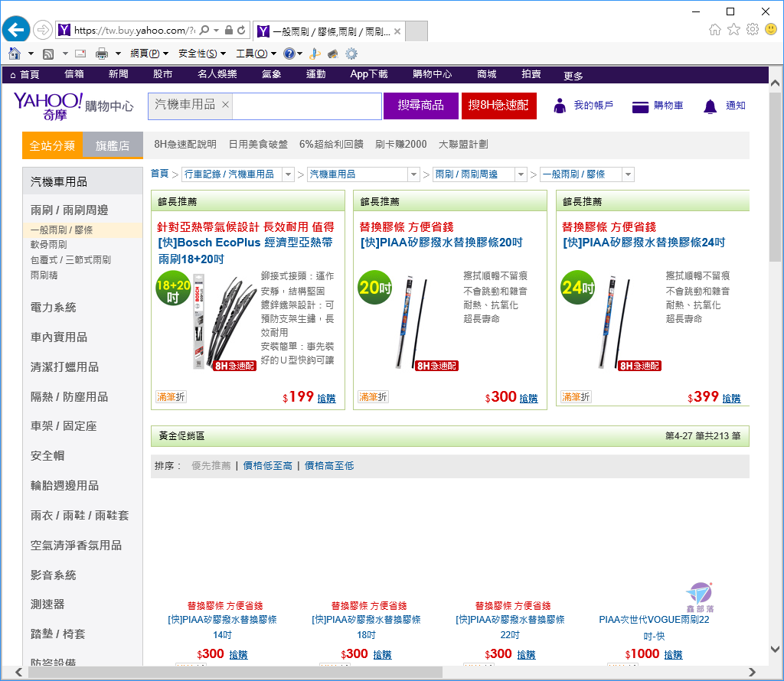Image resolution: width=784 pixels, height=681 pixels.
Task: Click the scroll down arrow on page scrollbar
Action: 775,650
